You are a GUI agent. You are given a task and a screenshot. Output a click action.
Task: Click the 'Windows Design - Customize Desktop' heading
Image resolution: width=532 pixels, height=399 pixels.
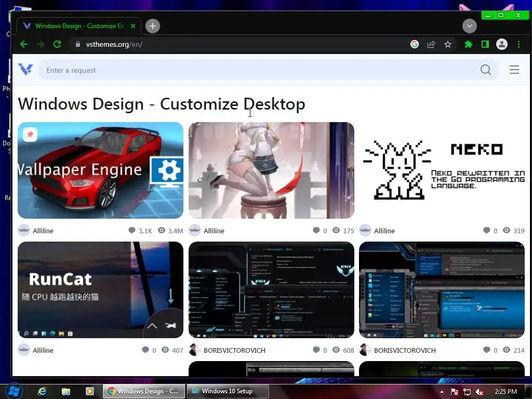tap(162, 104)
